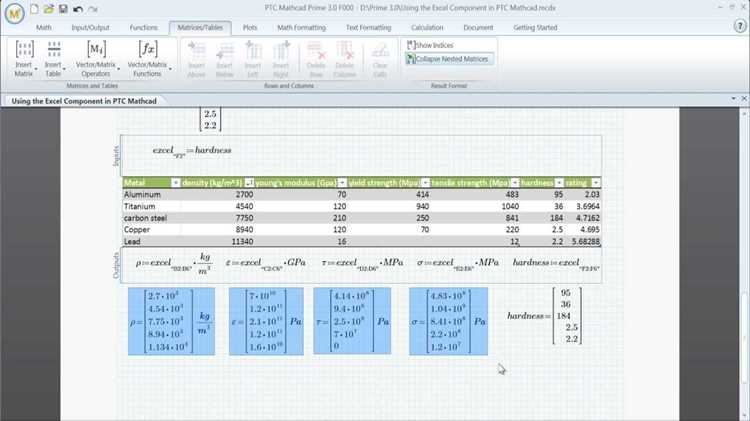This screenshot has height=421, width=750.
Task: Click the Insert Table icon
Action: 54,49
